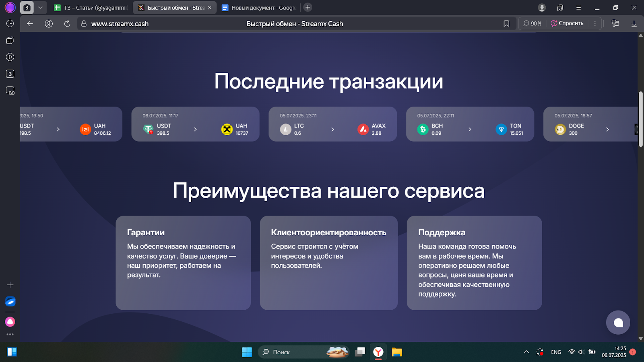Click the tab group counter showing 3

(27, 8)
